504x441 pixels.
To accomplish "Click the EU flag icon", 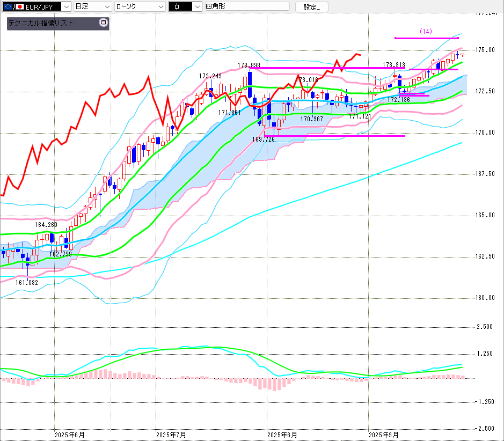I will pyautogui.click(x=8, y=7).
